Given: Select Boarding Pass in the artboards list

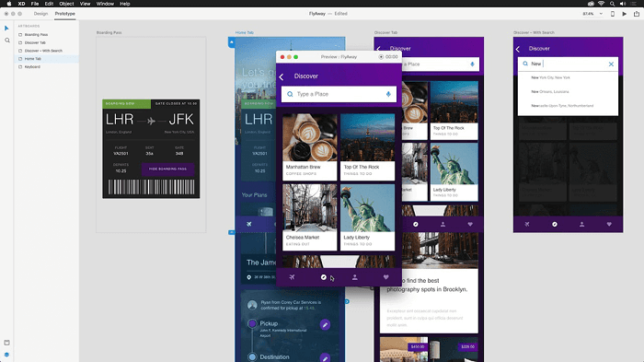Looking at the screenshot, I should point(36,35).
